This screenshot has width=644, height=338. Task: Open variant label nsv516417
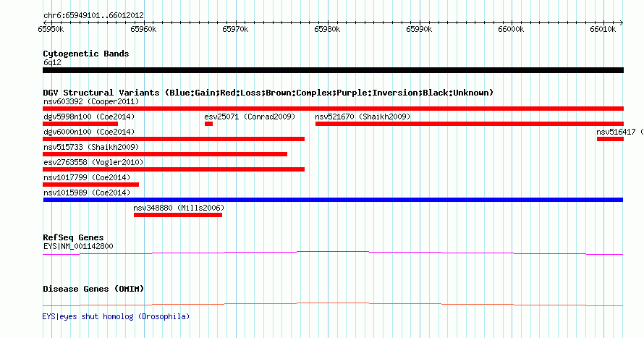coord(616,132)
